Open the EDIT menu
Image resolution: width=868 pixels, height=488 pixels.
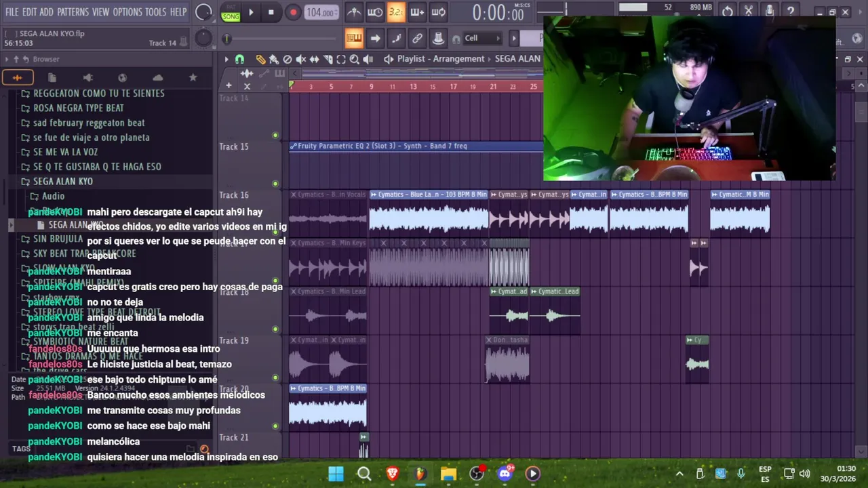pos(29,12)
